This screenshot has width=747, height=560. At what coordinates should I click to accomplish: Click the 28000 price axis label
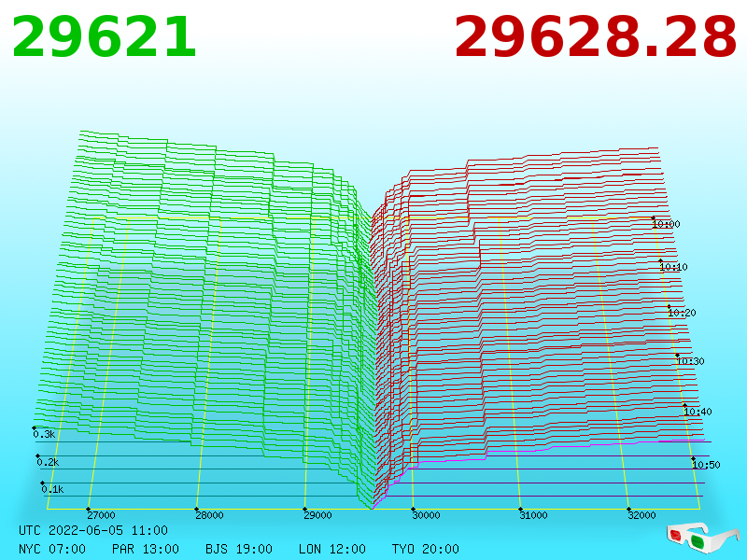tap(209, 515)
